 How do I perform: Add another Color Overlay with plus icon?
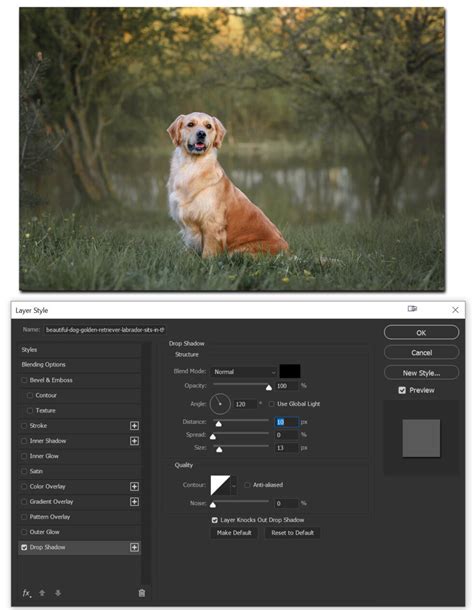pos(134,486)
